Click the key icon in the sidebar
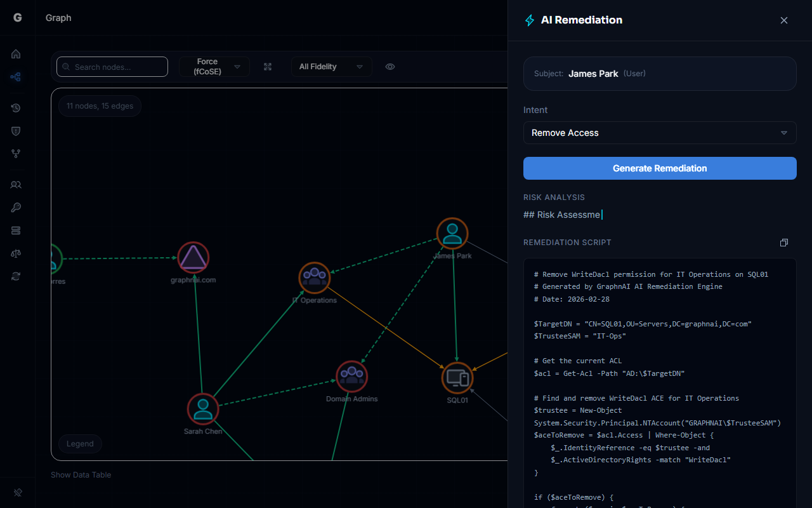The width and height of the screenshot is (812, 508). [16, 207]
